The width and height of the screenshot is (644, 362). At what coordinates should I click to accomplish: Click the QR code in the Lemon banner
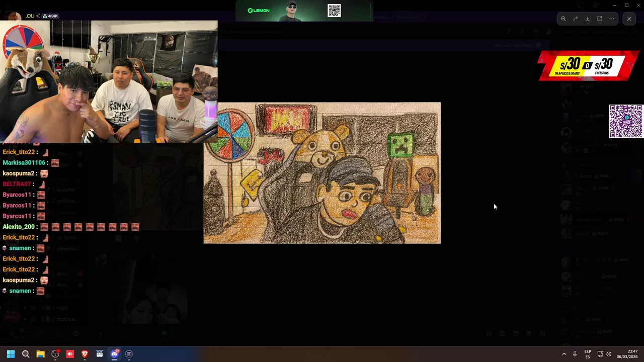pos(334,11)
